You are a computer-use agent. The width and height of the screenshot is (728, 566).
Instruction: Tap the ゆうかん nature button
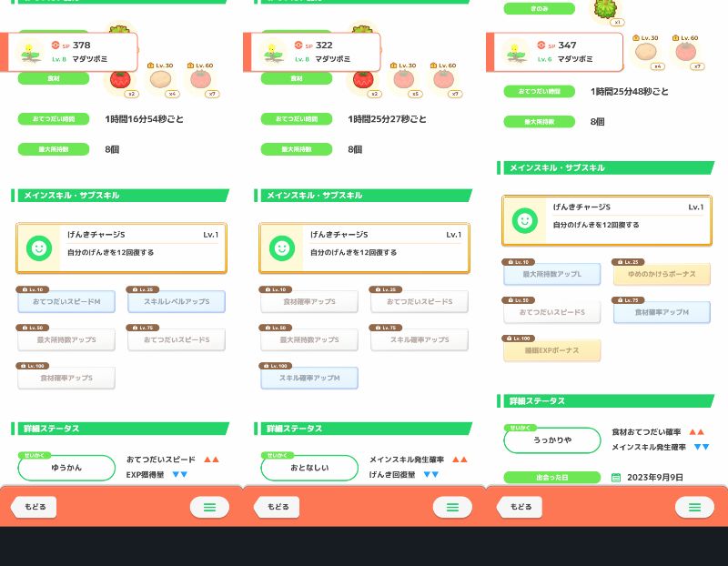click(66, 468)
